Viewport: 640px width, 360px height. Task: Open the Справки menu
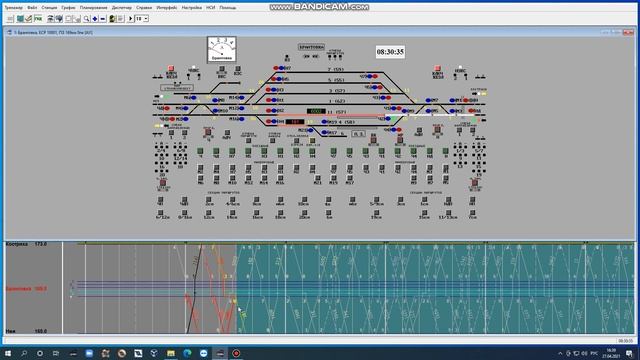(x=144, y=7)
